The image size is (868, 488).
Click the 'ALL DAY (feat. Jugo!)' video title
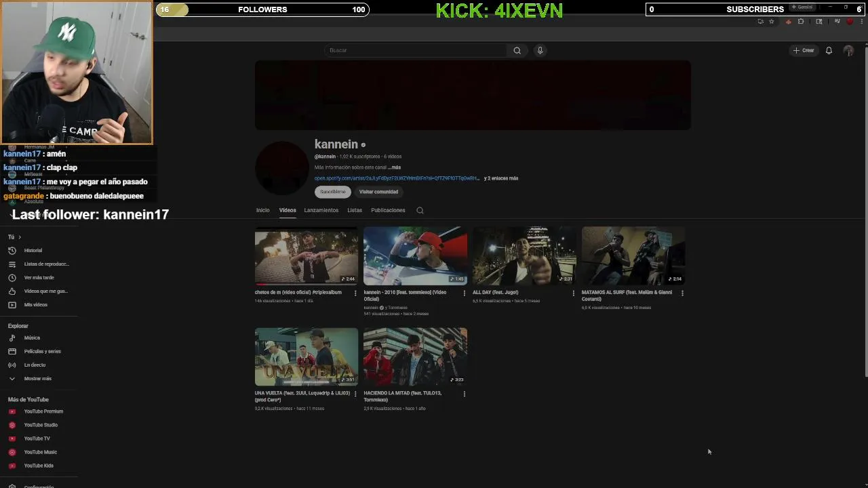click(x=495, y=292)
